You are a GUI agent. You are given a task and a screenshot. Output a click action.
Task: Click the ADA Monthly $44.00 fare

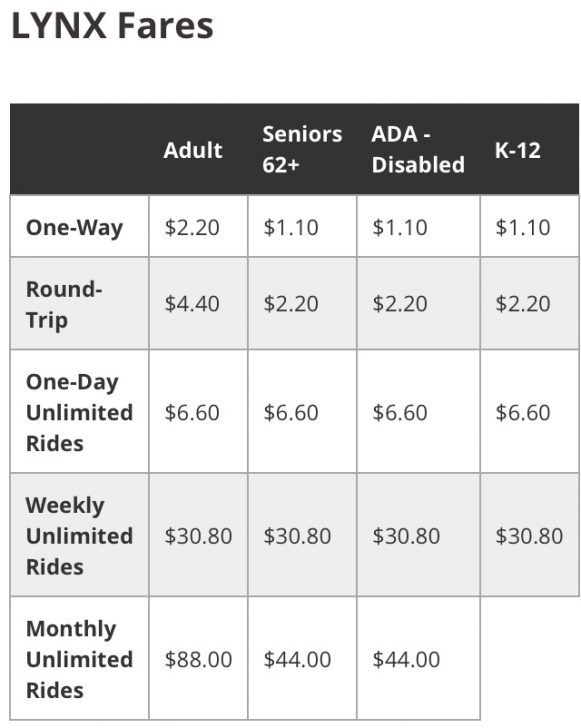406,659
